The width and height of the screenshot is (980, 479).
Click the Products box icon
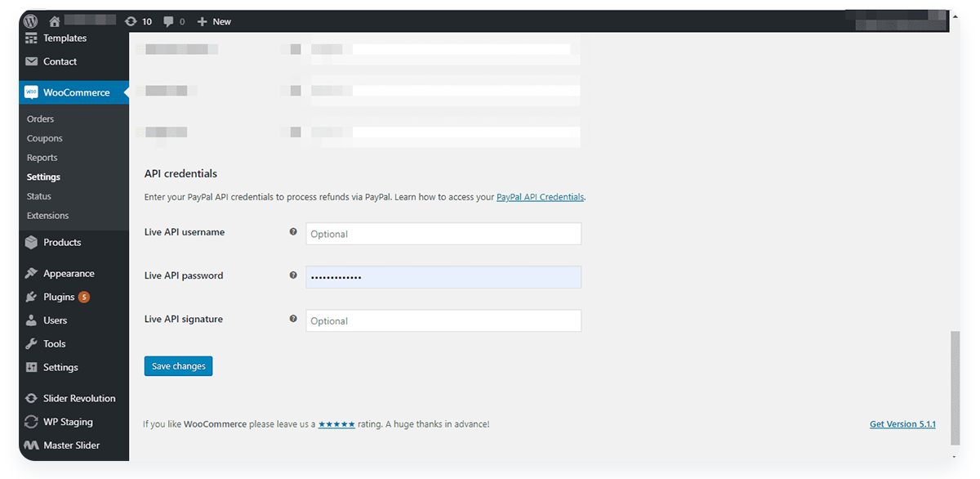pos(31,242)
